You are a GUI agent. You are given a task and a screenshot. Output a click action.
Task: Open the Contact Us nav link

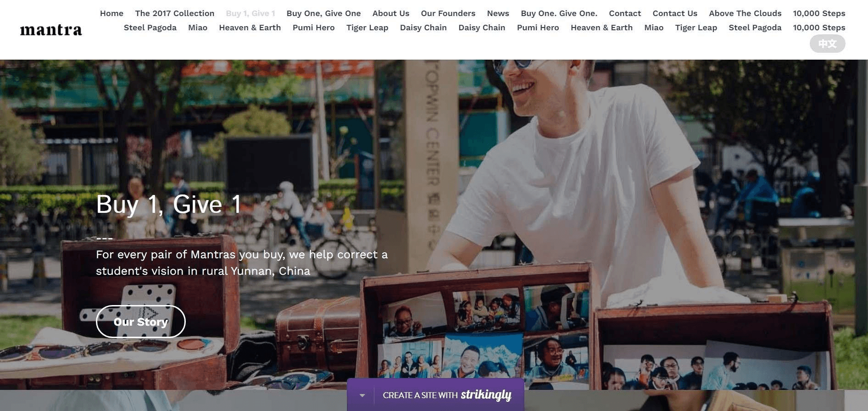[x=675, y=13]
